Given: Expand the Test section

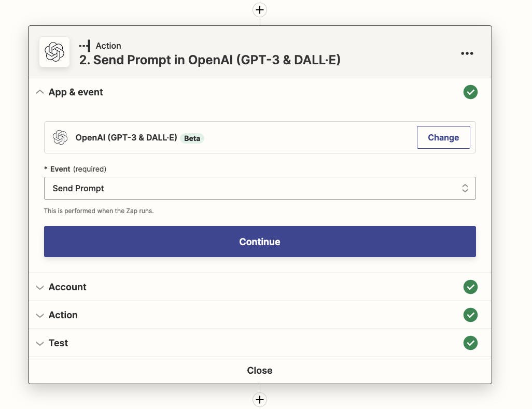Looking at the screenshot, I should click(x=40, y=343).
